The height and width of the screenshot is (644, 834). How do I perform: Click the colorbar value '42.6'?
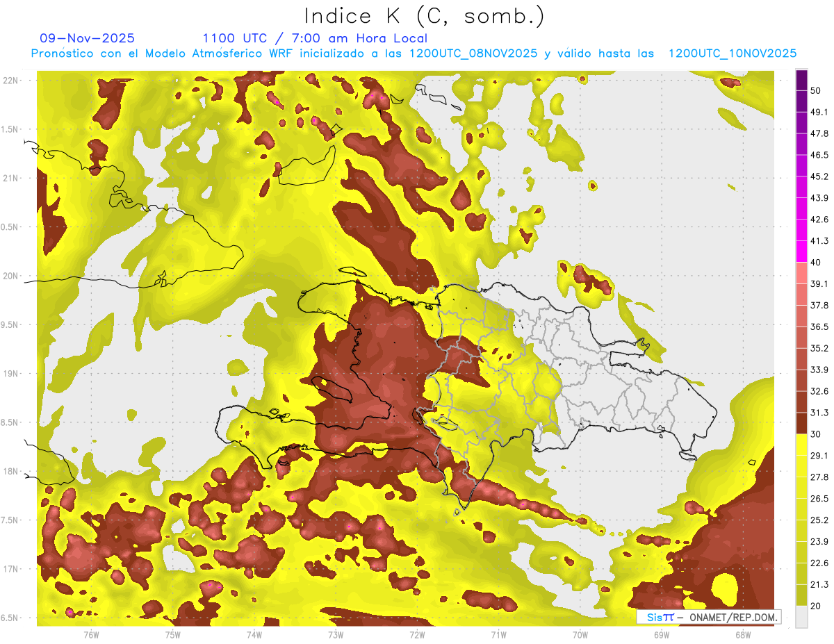click(x=819, y=220)
